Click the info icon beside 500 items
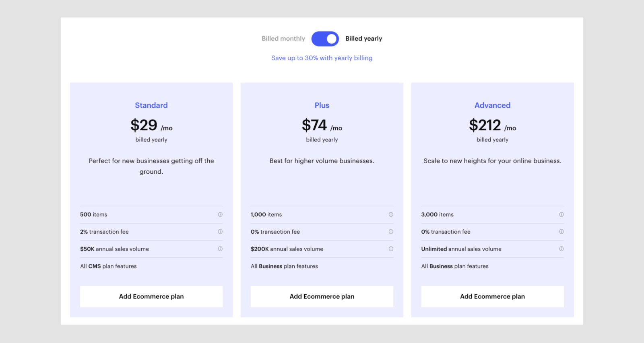 pos(220,215)
